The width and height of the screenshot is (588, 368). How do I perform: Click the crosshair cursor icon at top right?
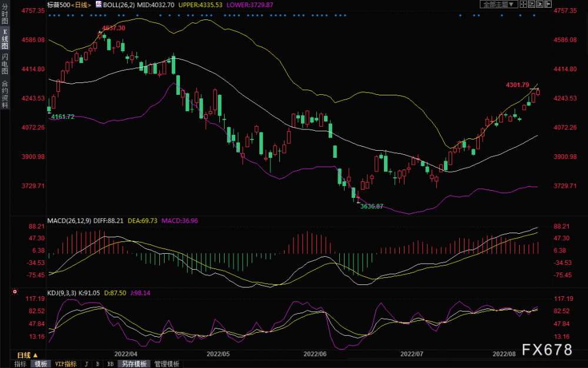pyautogui.click(x=523, y=4)
